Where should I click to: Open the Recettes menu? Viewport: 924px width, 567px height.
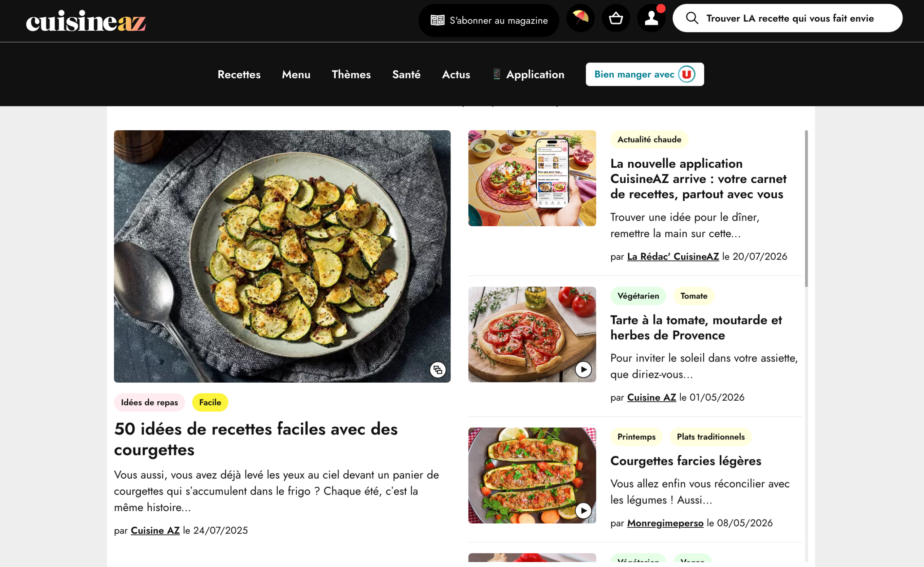click(x=239, y=74)
